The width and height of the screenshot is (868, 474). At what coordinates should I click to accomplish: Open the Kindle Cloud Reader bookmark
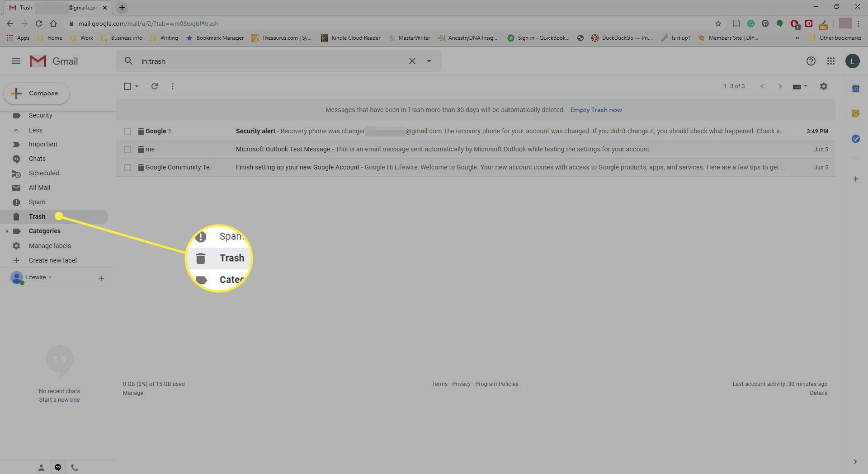tap(351, 38)
